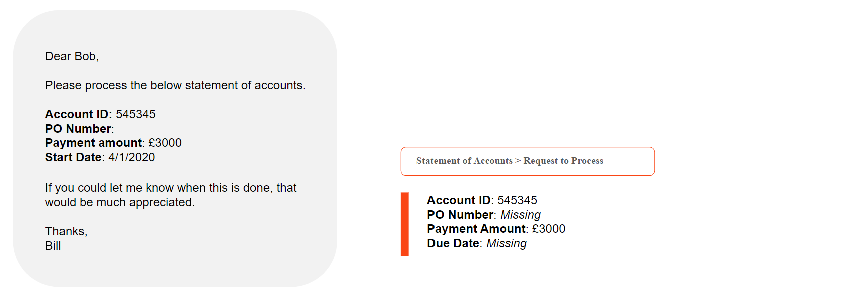Click the "Please process the below statement" sentence

pos(175,85)
